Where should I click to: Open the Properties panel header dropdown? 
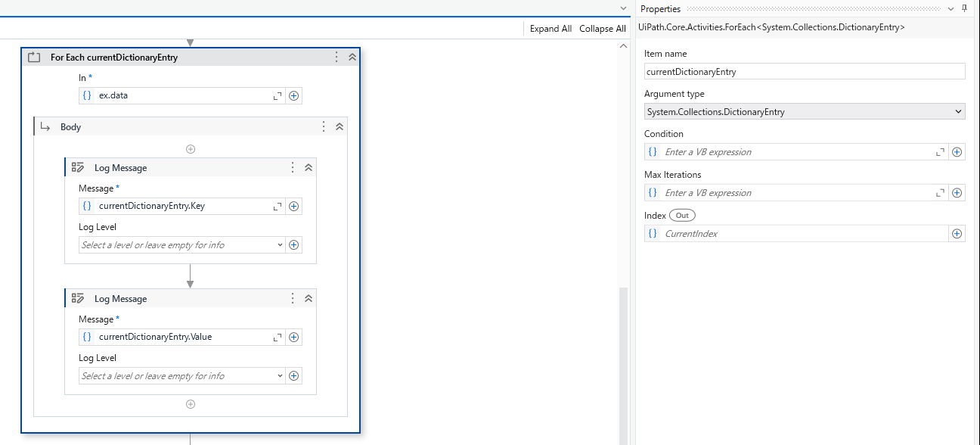point(951,8)
